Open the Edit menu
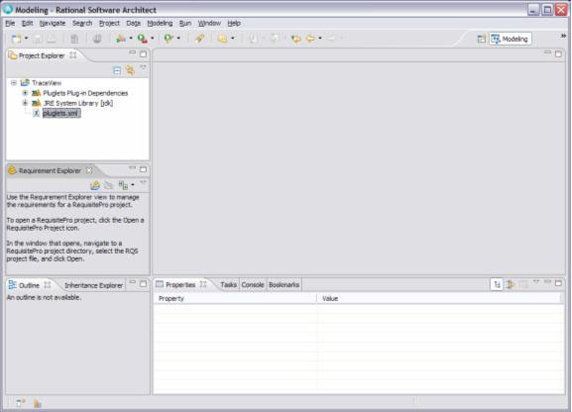 pyautogui.click(x=27, y=23)
